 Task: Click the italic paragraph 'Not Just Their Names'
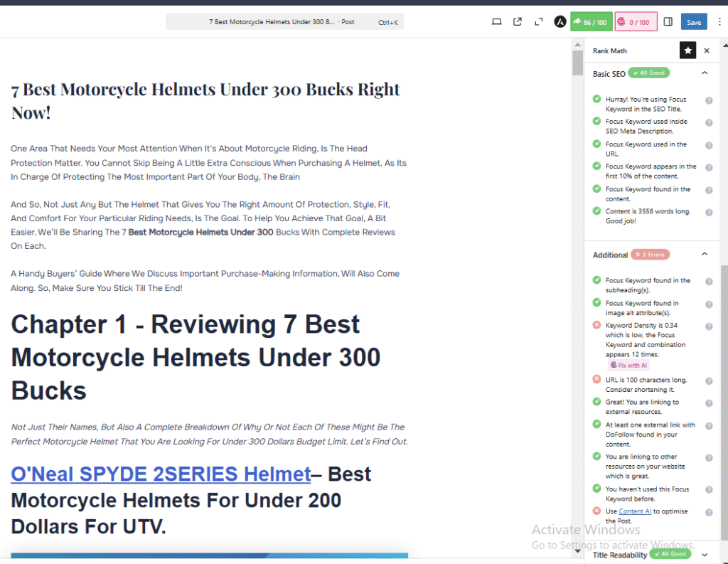pyautogui.click(x=210, y=434)
